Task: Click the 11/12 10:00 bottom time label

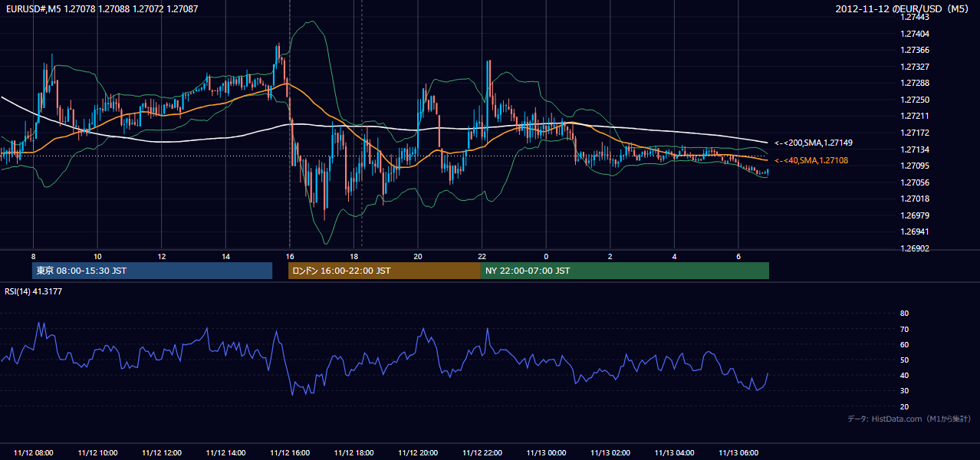Action: [97, 453]
